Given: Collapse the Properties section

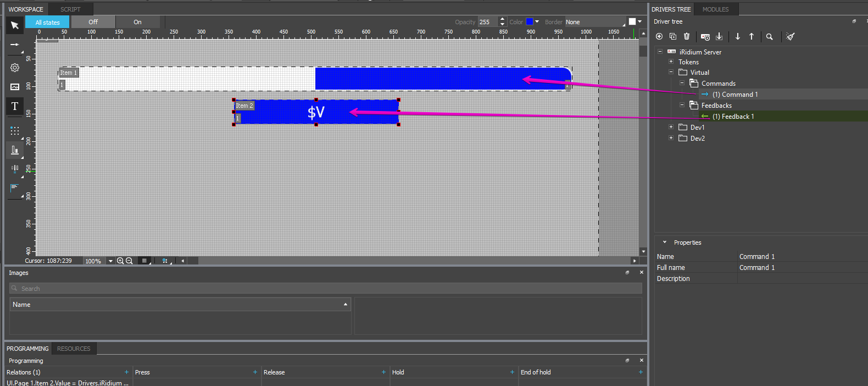Looking at the screenshot, I should (665, 242).
